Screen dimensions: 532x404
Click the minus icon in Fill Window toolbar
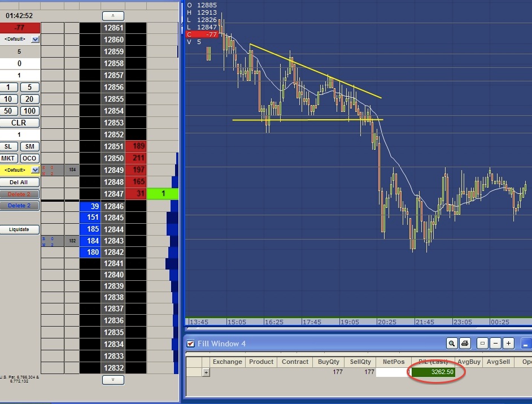click(x=495, y=343)
